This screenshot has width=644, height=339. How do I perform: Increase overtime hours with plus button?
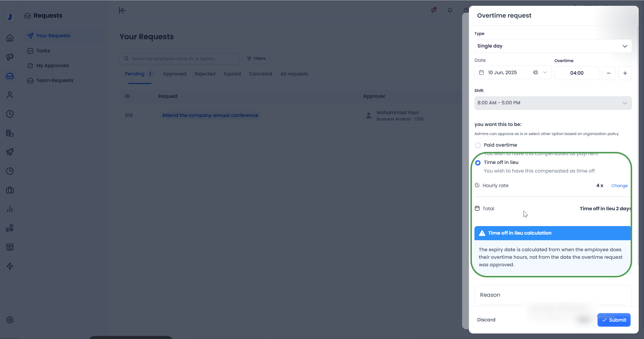click(x=625, y=73)
